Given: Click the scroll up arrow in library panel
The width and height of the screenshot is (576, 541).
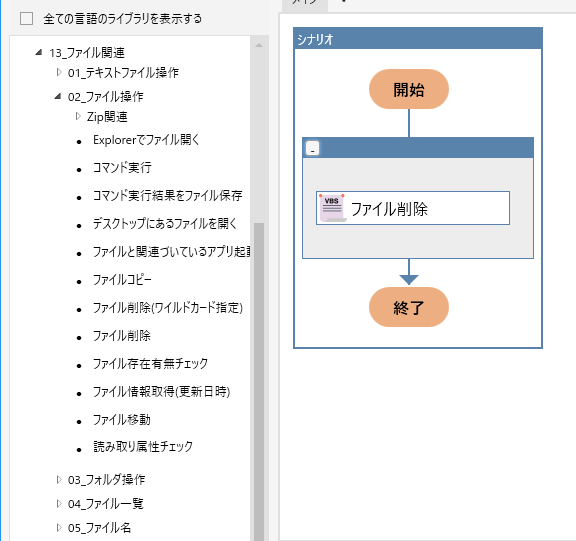Looking at the screenshot, I should [259, 46].
